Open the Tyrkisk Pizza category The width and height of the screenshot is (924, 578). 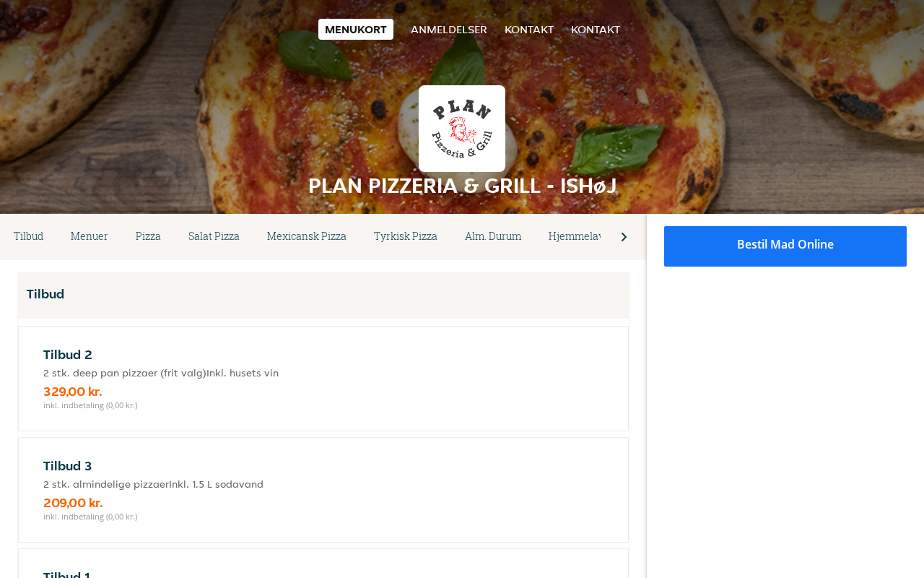click(406, 236)
